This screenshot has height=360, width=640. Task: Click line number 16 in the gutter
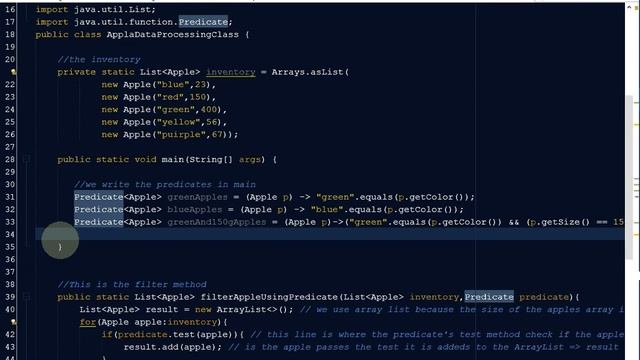(x=10, y=9)
